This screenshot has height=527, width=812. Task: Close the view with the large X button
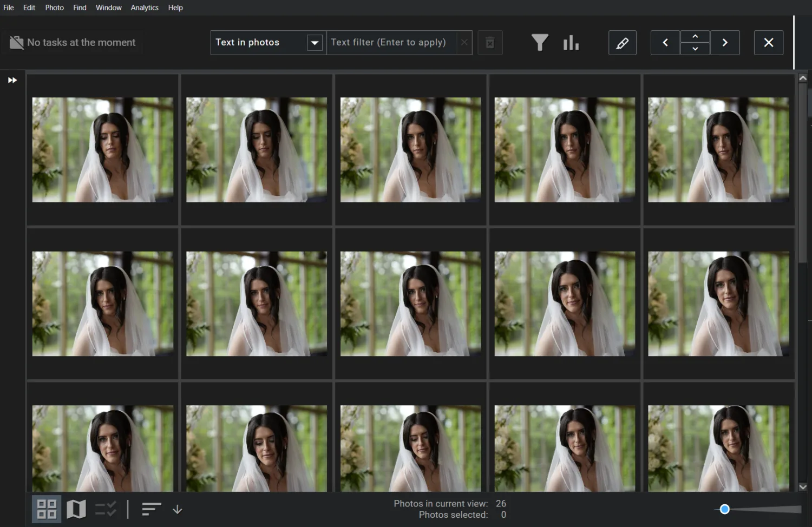click(x=769, y=43)
